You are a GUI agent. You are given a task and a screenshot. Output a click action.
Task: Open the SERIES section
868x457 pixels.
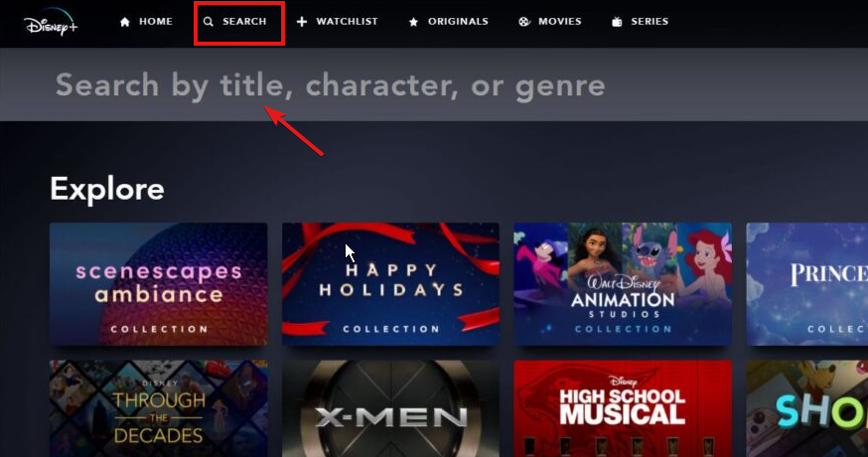[x=650, y=22]
